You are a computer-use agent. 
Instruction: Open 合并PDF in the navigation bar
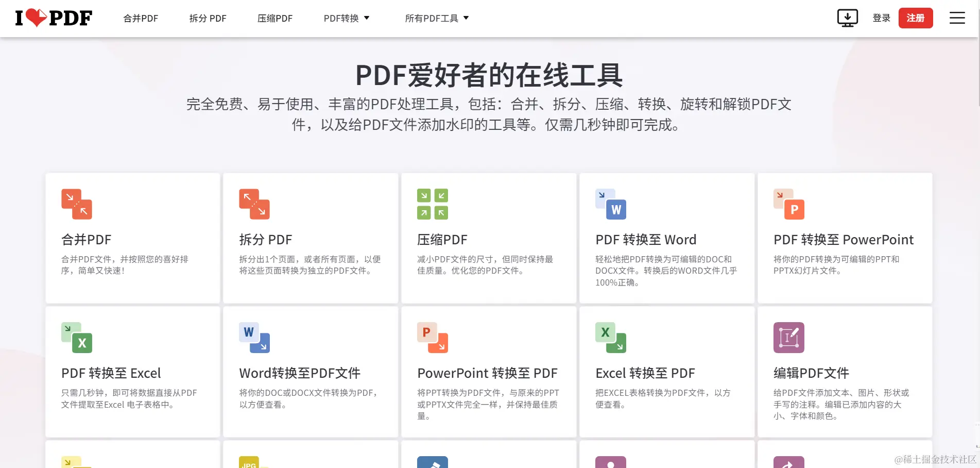coord(141,18)
